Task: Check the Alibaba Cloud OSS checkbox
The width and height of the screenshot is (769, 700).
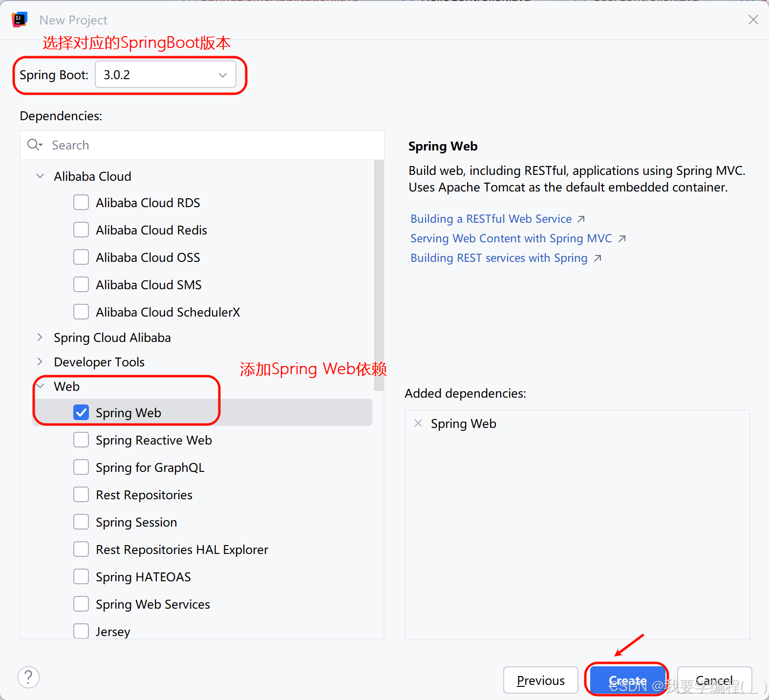Action: coord(81,257)
